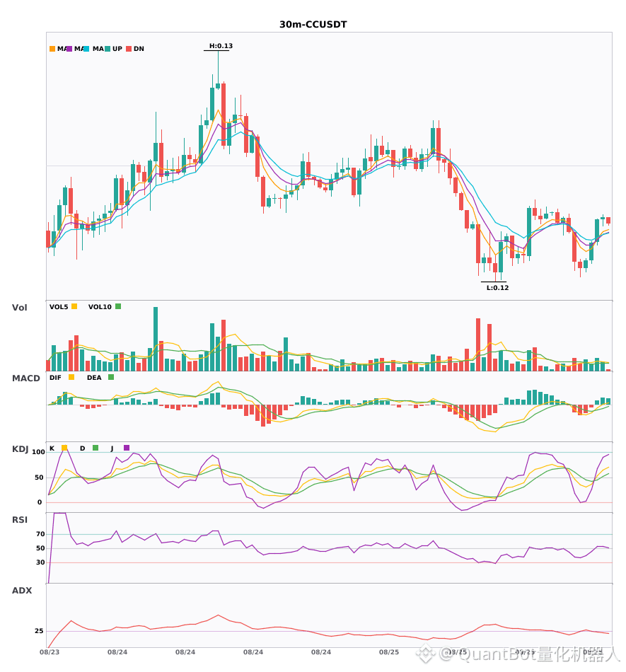Select the green VOL10 legend swatch
The image size is (626, 672).
118,306
